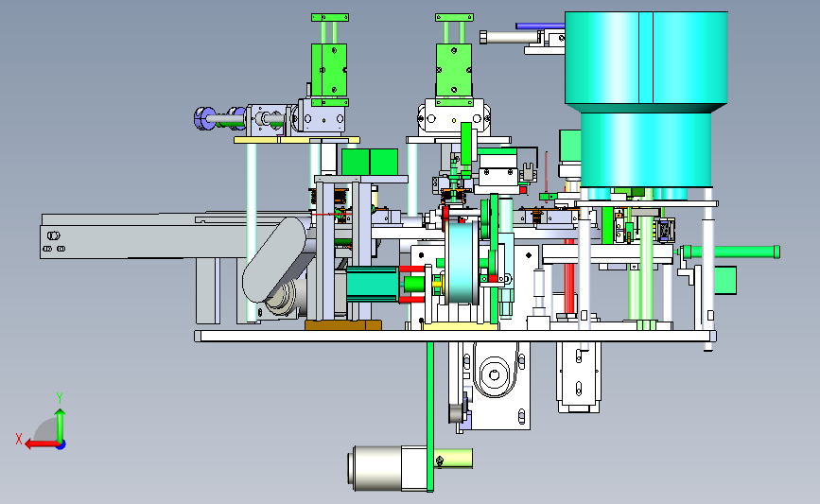The image size is (820, 504).
Task: Select the gray motor at the bottom
Action: [387, 468]
